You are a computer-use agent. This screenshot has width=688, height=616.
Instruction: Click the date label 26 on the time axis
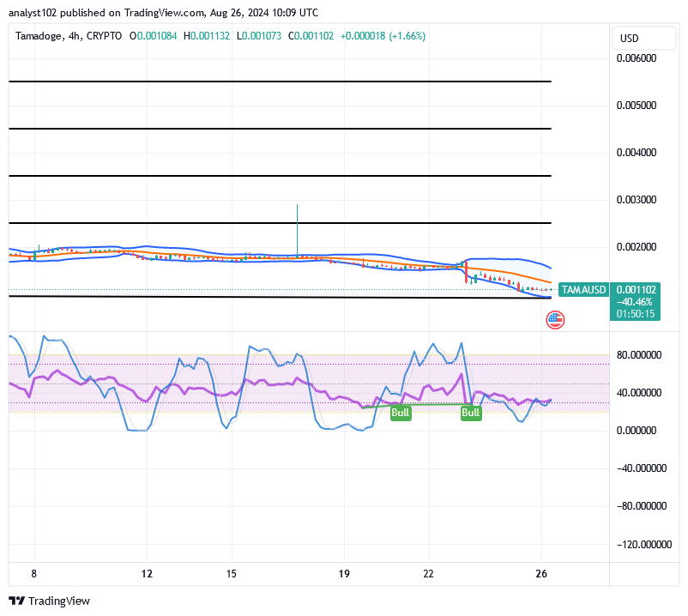point(541,573)
